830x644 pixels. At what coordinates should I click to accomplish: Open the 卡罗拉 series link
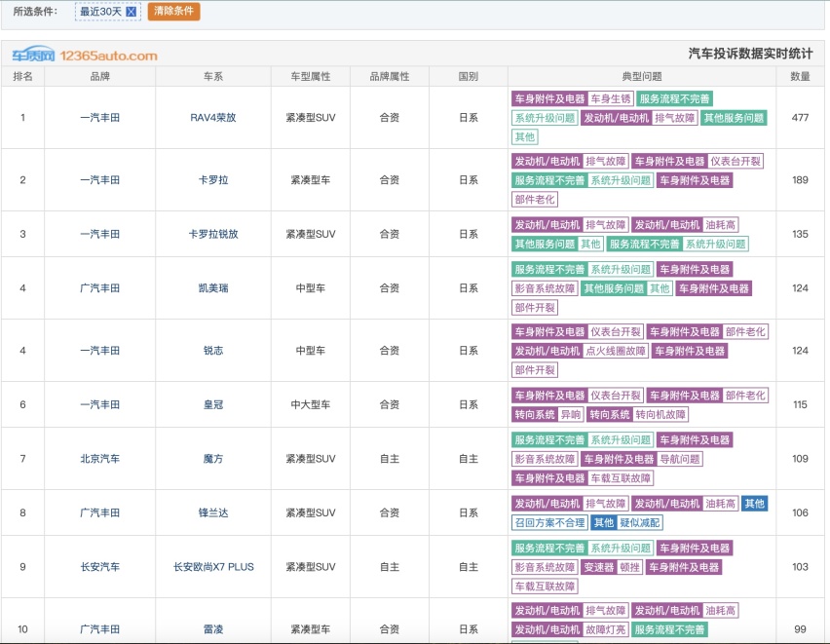point(213,180)
